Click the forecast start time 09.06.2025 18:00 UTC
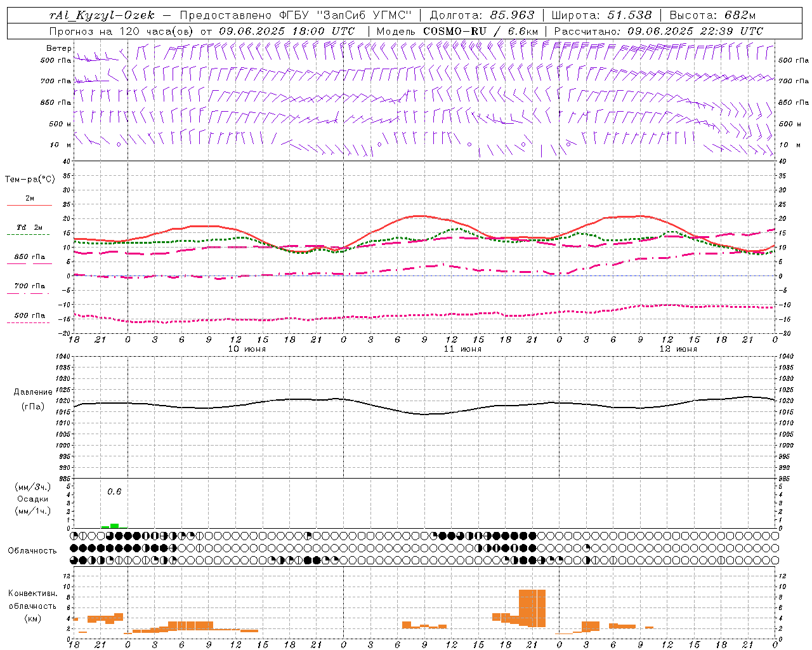 [x=287, y=31]
